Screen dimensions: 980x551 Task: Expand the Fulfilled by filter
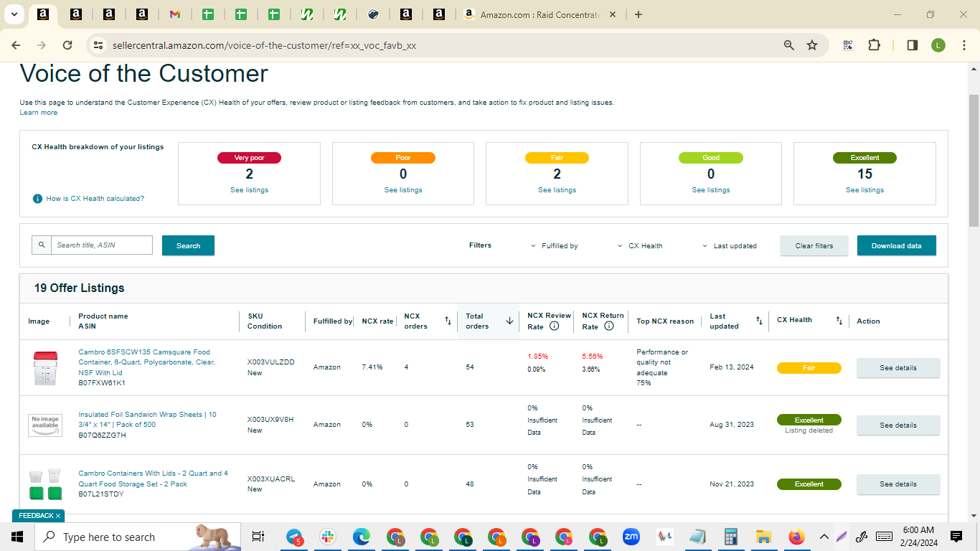[555, 246]
